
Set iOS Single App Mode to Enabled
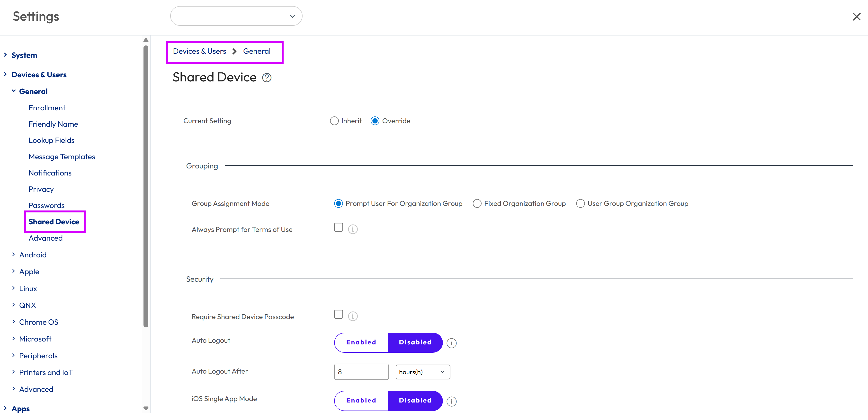361,401
